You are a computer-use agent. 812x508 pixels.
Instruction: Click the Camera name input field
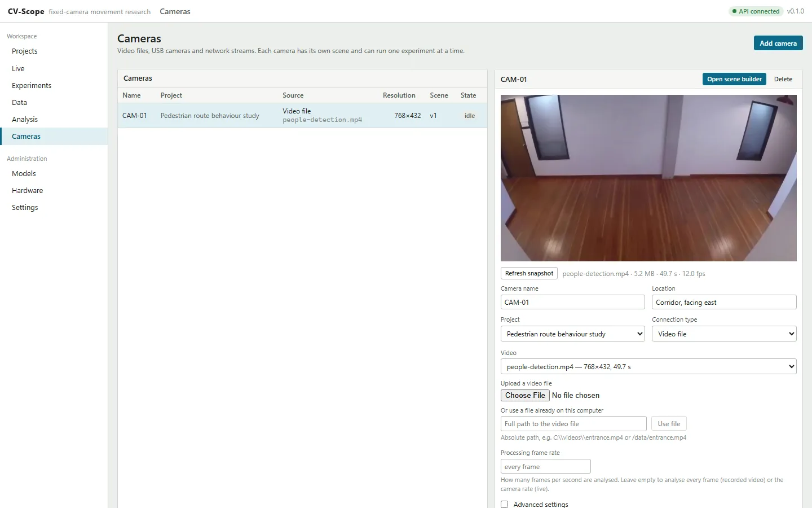[x=572, y=302]
